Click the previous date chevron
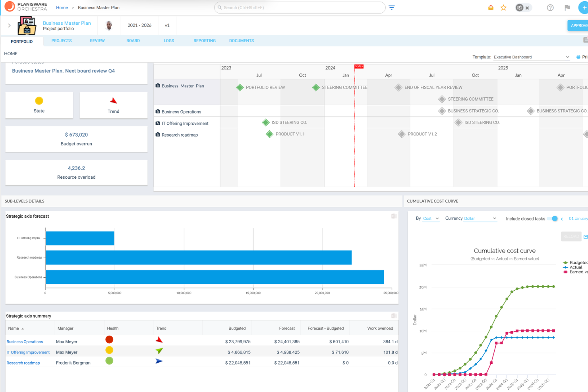The height and width of the screenshot is (392, 588). (x=562, y=219)
